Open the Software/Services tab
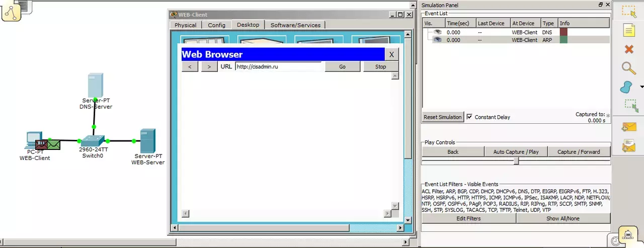 coord(295,25)
